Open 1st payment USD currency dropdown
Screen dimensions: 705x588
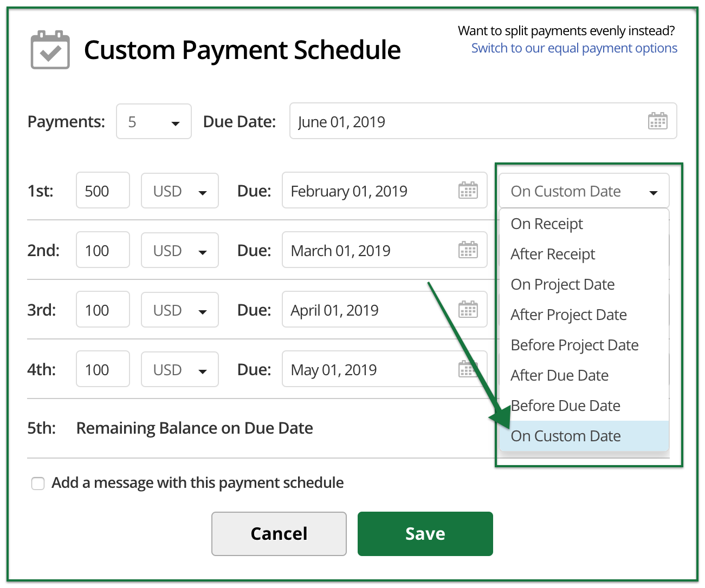pos(180,191)
